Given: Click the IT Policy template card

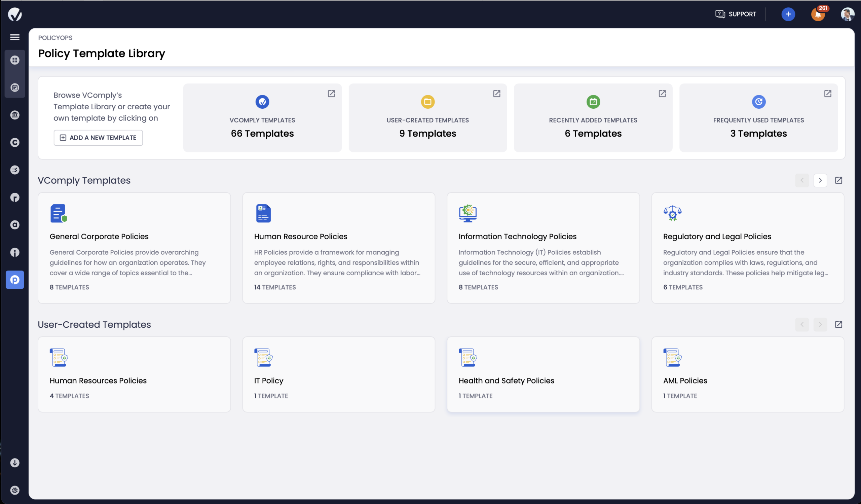Looking at the screenshot, I should tap(338, 374).
